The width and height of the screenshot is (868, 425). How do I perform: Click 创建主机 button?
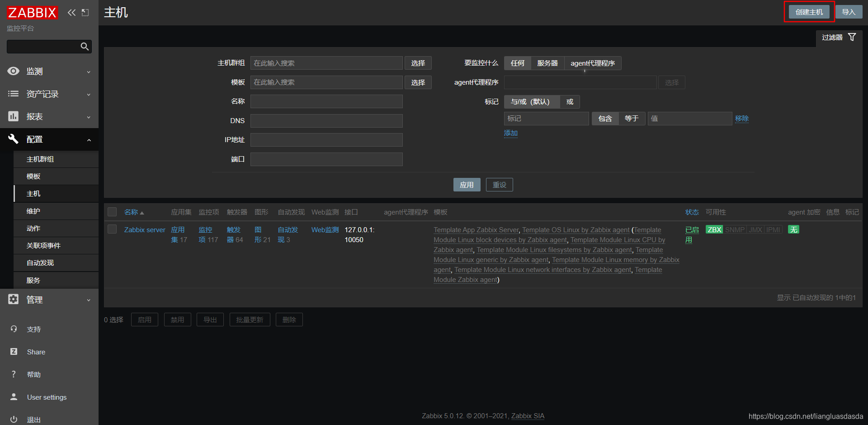coord(809,12)
